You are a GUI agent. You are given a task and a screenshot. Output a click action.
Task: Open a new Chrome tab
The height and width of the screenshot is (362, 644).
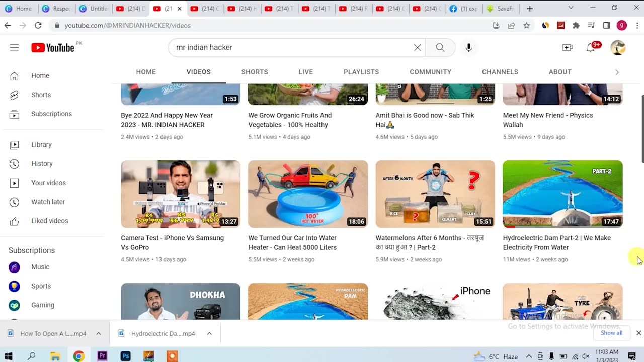(530, 9)
